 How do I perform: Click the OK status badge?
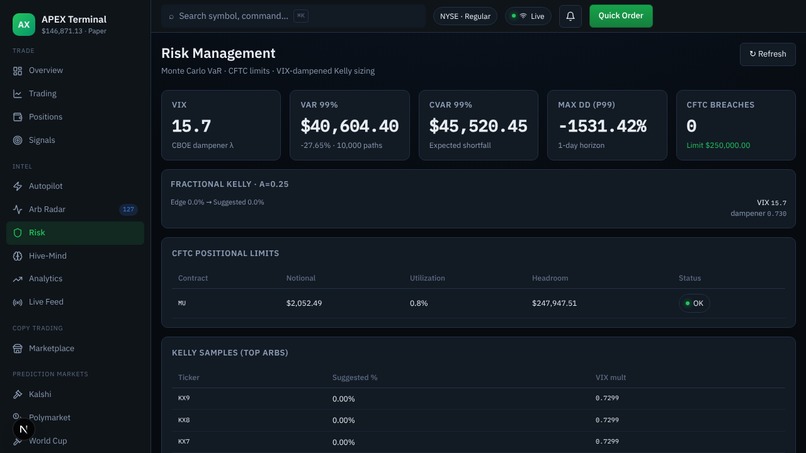tap(694, 303)
